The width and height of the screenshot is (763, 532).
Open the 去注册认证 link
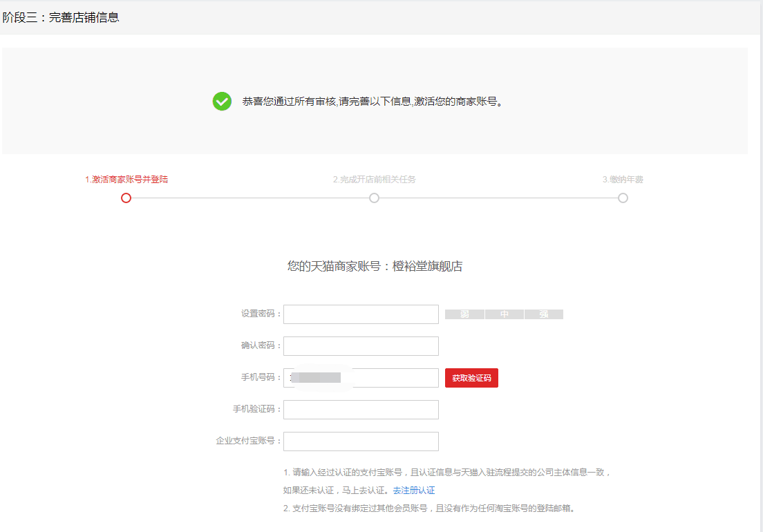coord(414,490)
